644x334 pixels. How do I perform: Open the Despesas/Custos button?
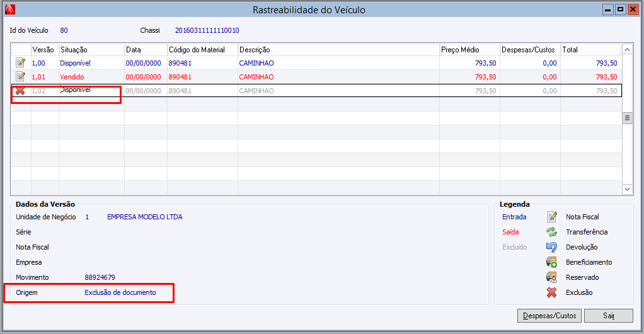pos(549,316)
